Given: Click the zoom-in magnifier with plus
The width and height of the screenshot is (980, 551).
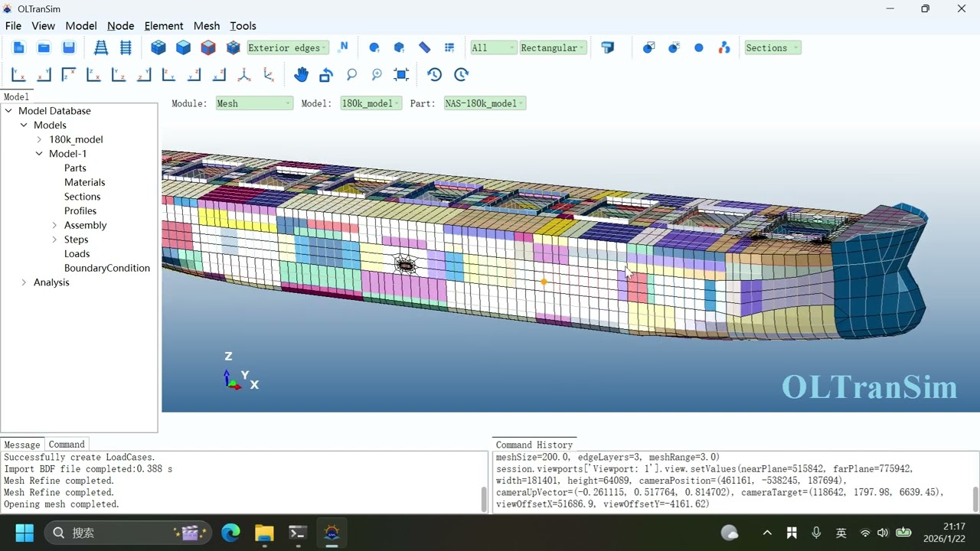Looking at the screenshot, I should [x=377, y=74].
